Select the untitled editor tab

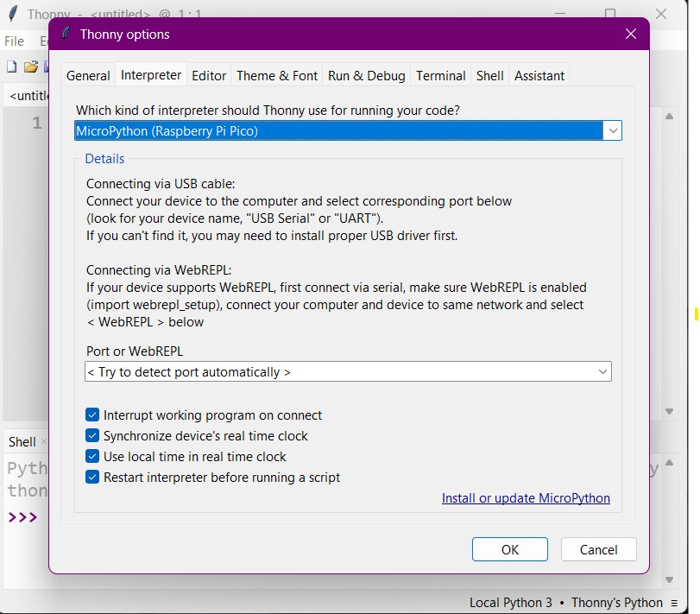pyautogui.click(x=28, y=96)
